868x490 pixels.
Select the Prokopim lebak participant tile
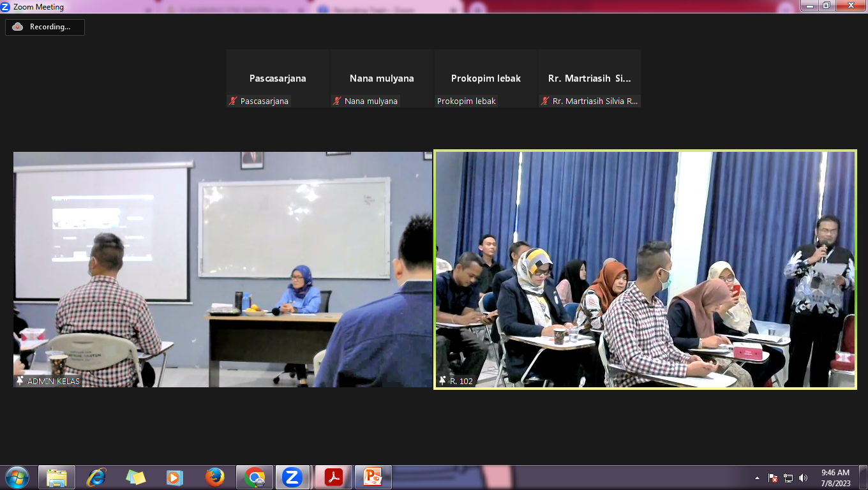[x=486, y=78]
